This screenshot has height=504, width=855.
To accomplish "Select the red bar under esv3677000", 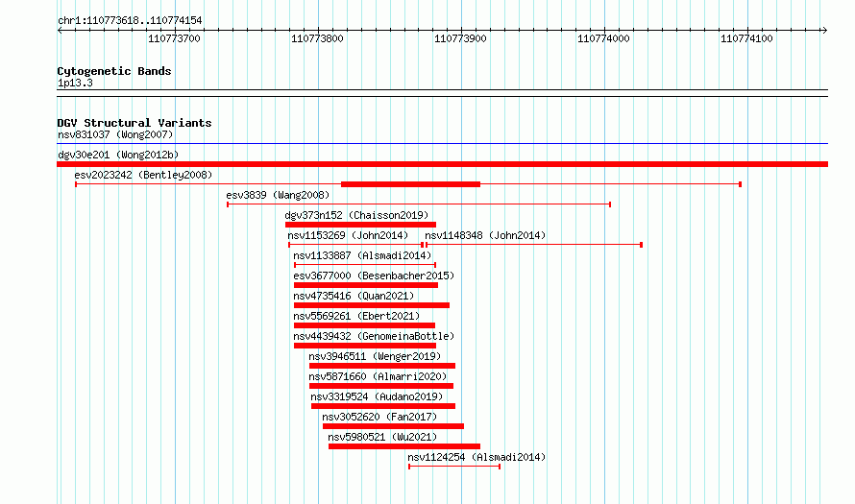I will tap(366, 285).
